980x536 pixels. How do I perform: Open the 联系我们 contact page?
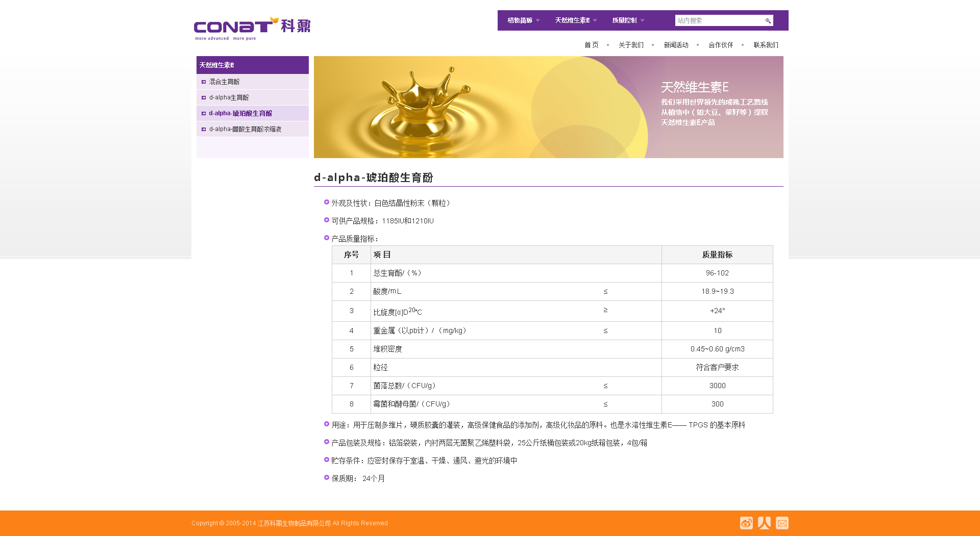coord(766,45)
